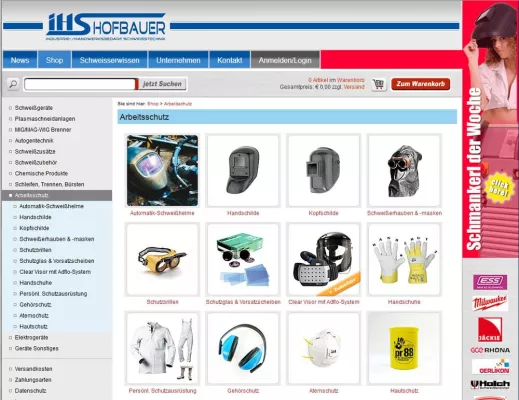Click the yellow 'click here' badge

(499, 188)
